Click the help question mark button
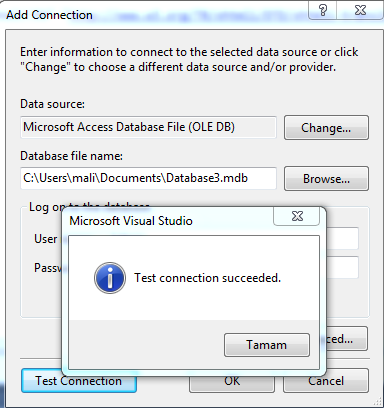The width and height of the screenshot is (384, 408). (323, 10)
